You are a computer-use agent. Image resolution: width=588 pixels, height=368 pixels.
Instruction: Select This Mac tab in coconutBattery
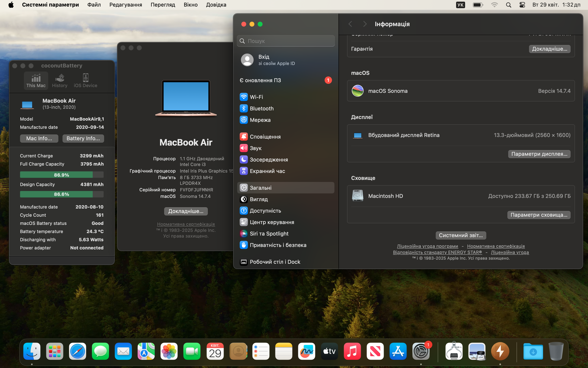click(36, 81)
